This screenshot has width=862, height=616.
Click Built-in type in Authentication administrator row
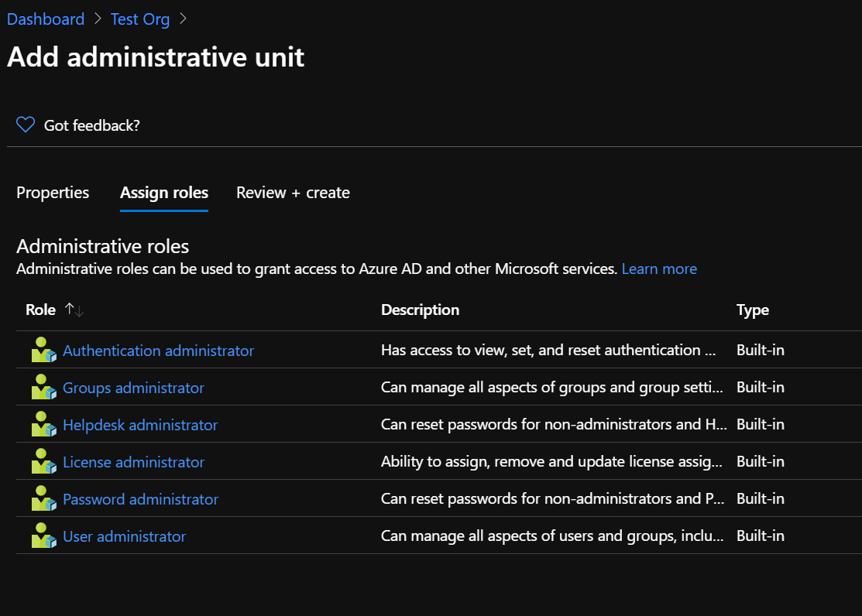point(761,350)
